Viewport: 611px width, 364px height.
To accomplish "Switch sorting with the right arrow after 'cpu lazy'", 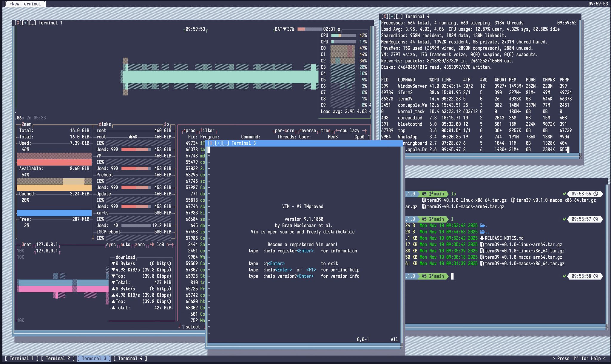I will 364,130.
